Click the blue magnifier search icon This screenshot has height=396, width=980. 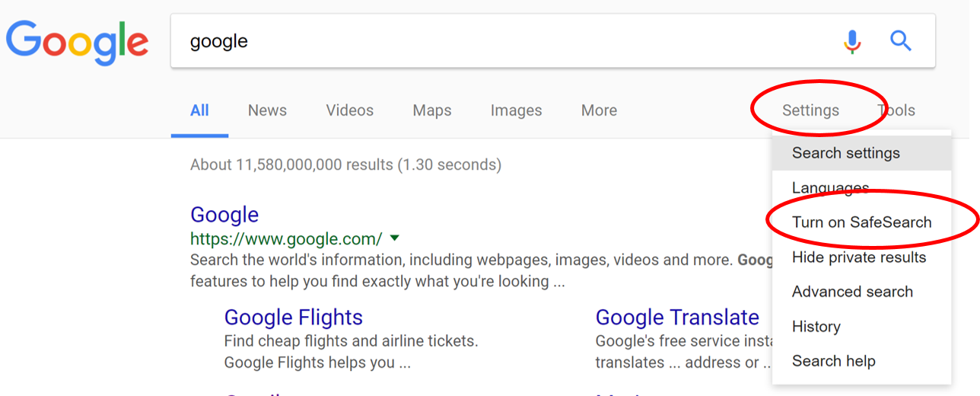(x=901, y=41)
